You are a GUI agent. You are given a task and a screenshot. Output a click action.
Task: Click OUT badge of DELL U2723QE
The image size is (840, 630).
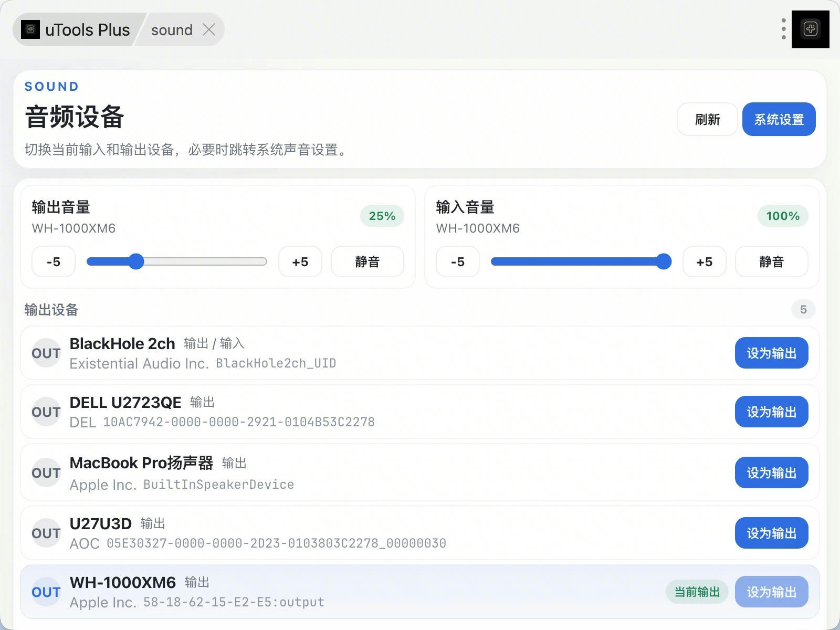[x=46, y=412]
